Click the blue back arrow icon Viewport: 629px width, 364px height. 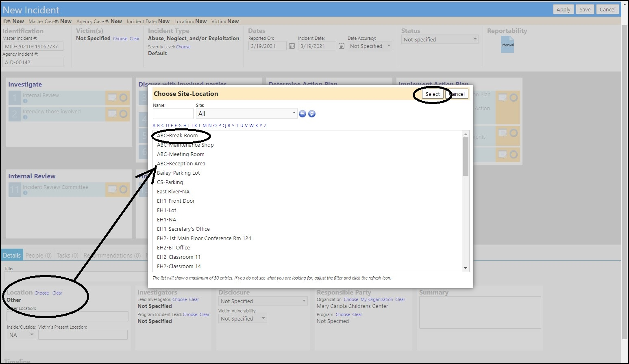(x=303, y=114)
